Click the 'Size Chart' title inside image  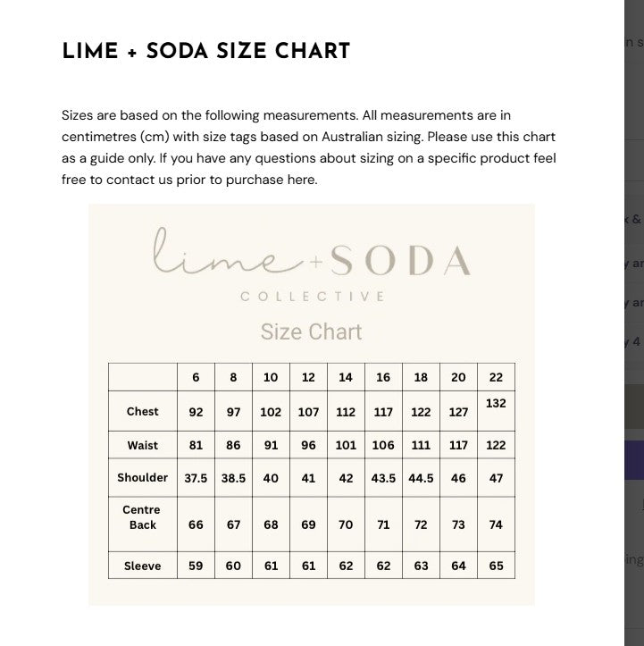point(311,331)
